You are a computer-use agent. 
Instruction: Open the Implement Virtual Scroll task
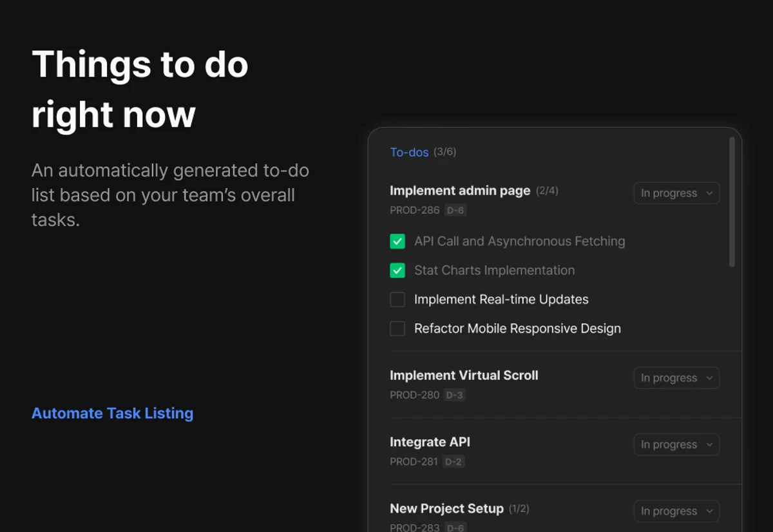pos(464,375)
